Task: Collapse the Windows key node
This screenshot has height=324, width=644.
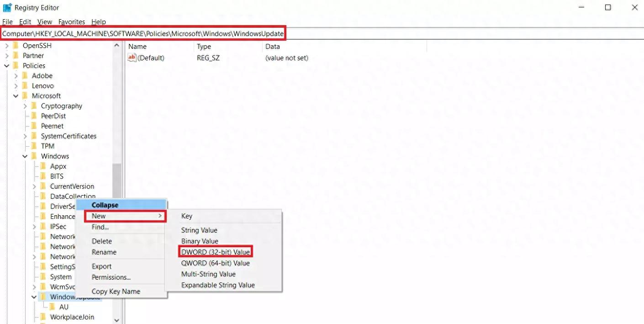Action: (25, 156)
